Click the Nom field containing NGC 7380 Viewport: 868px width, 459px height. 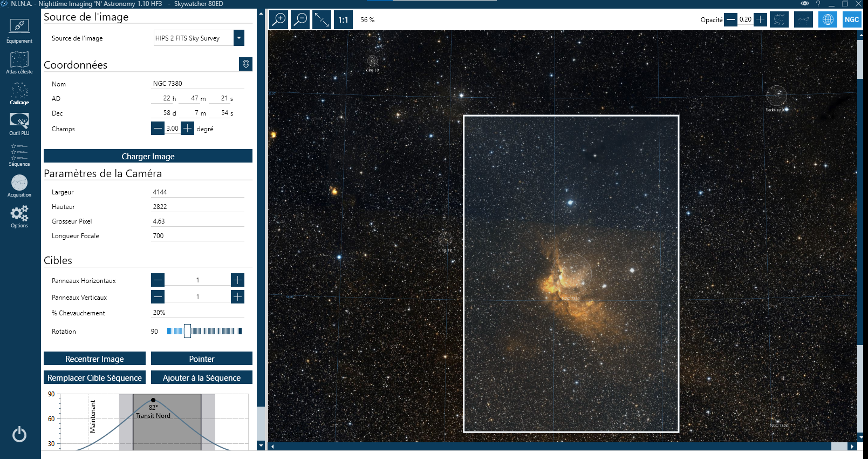pos(198,84)
